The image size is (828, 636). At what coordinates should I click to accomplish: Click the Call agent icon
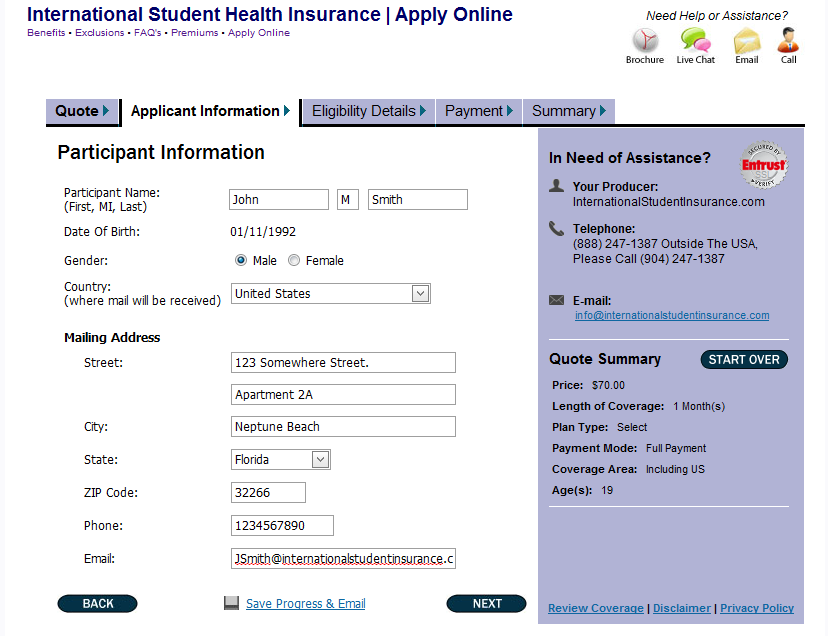point(788,41)
